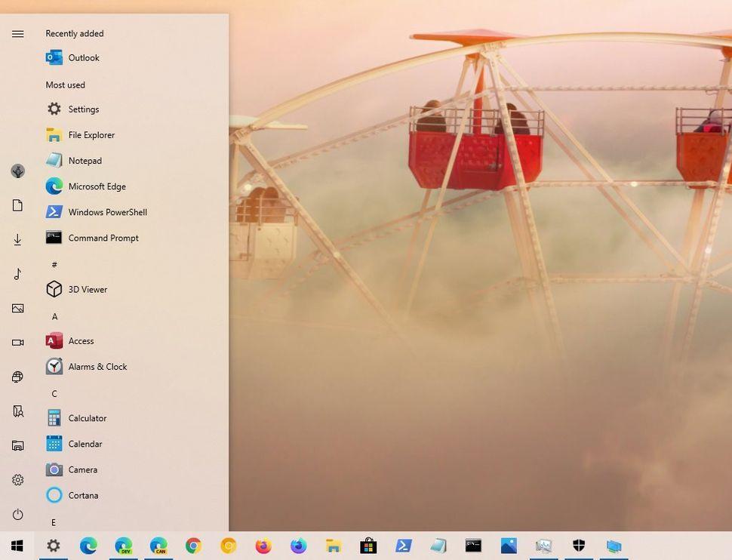732x560 pixels.
Task: Open Documents folder icon in Start sidebar
Action: [18, 205]
